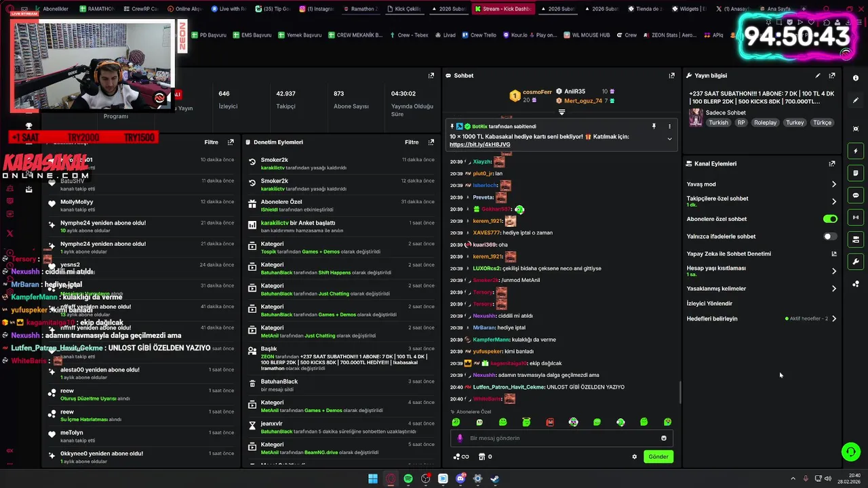Enable Yalnızca ifadelerle sohbet toggle
This screenshot has width=868, height=488.
[x=830, y=237]
